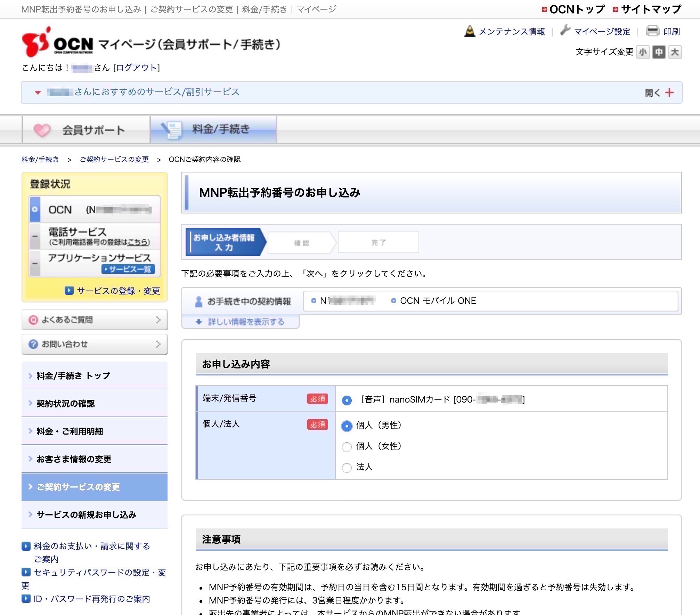Expand 詳しい情報を表示する contract details
Image resolution: width=700 pixels, height=615 pixels.
point(241,322)
